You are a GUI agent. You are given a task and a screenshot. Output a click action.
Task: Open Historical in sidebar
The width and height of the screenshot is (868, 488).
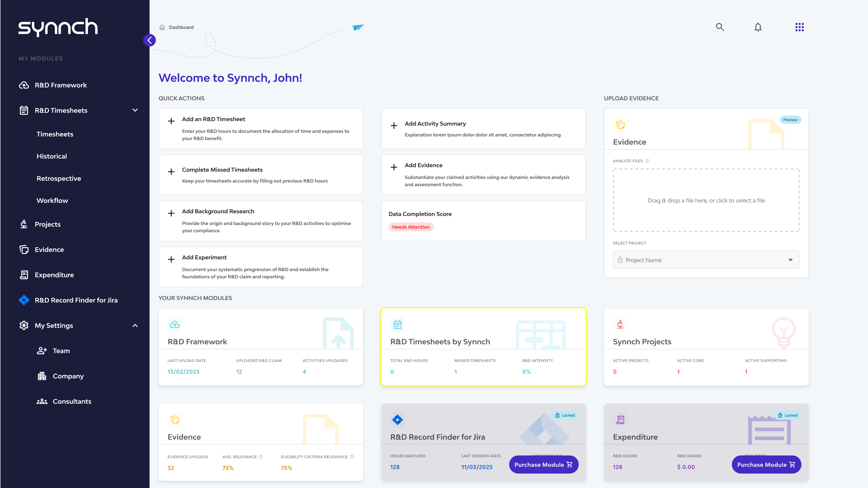(x=52, y=156)
